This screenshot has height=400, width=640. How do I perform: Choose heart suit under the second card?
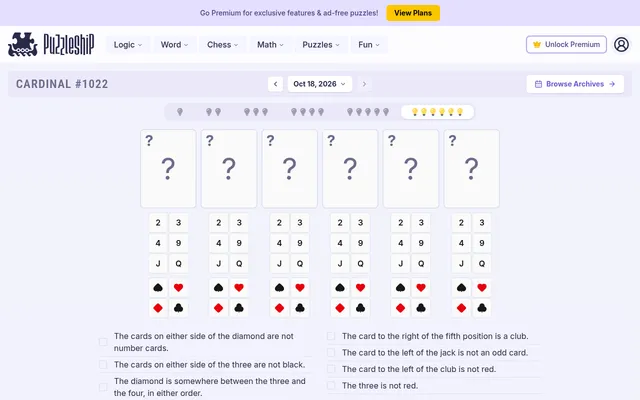click(x=239, y=288)
